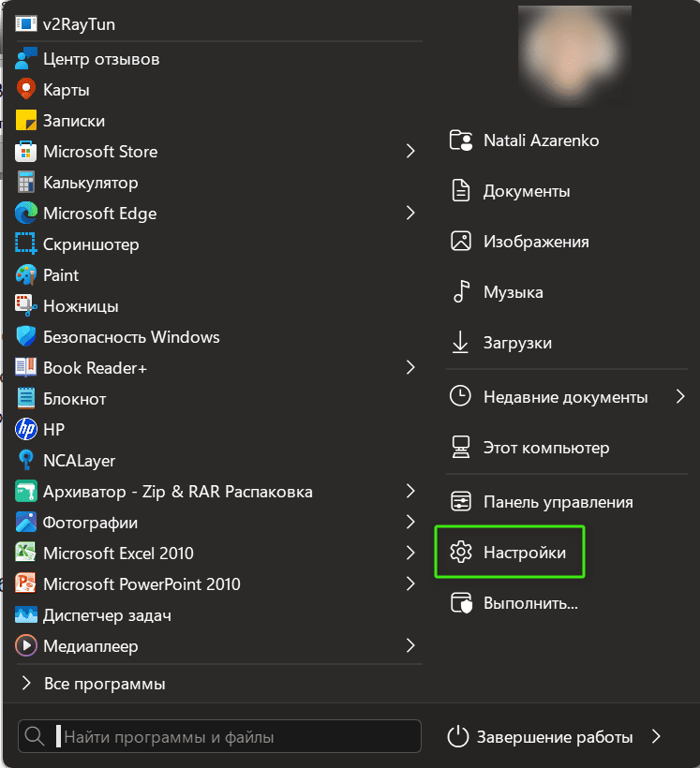Screen dimensions: 700x768
Task: Expand the Медиаплеер submenu arrow
Action: 410,645
